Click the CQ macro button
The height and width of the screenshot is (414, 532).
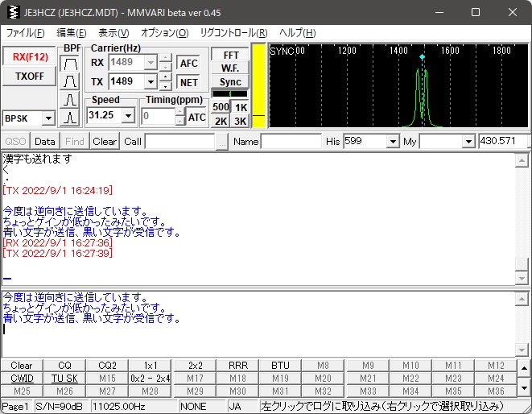(x=64, y=366)
